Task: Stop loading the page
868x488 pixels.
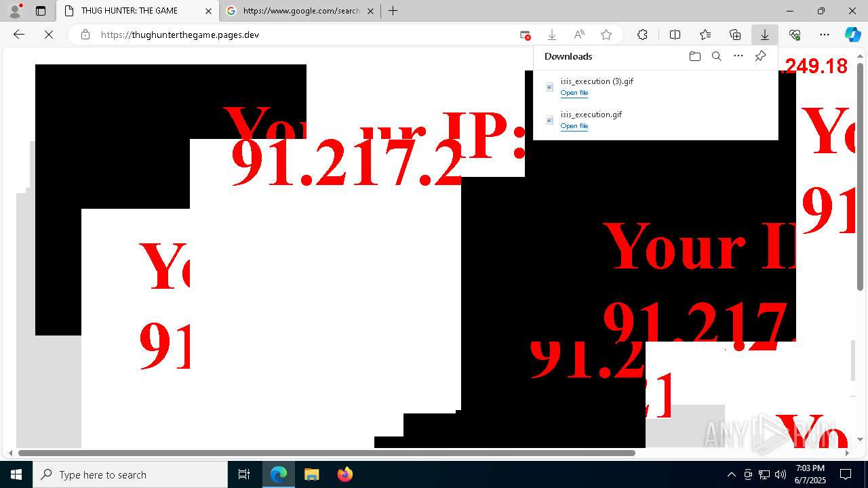Action: click(x=48, y=35)
